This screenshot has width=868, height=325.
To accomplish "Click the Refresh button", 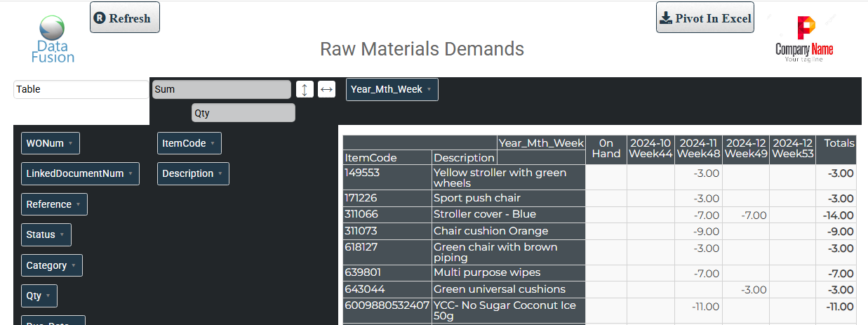I will pos(125,18).
